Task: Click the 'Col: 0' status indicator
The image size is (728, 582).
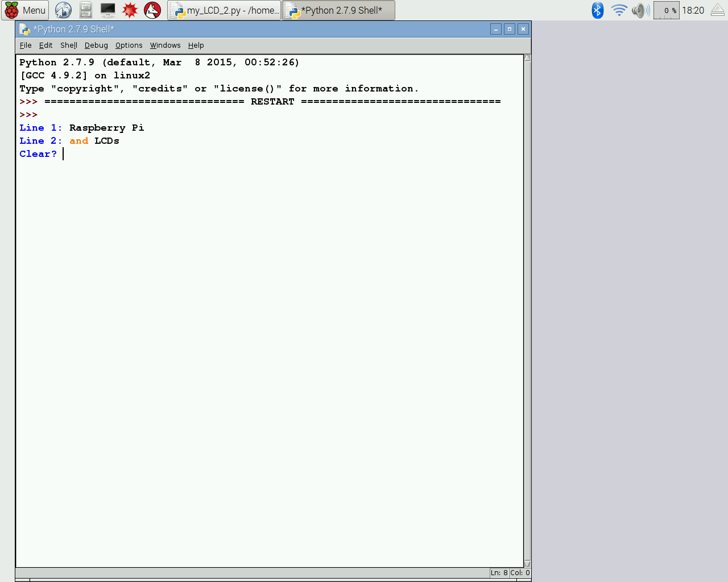Action: click(520, 573)
